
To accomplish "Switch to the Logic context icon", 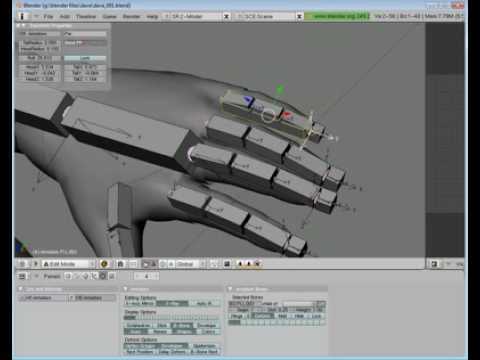I will pyautogui.click(x=68, y=276).
